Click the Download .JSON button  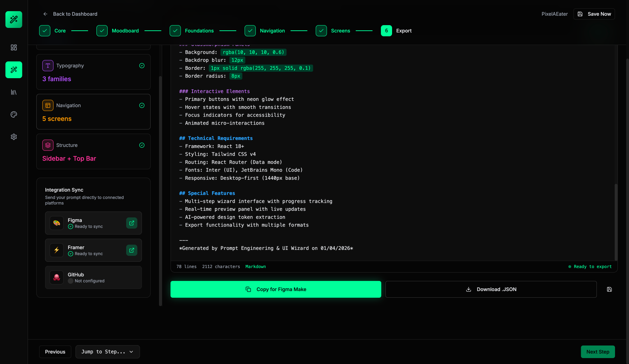tap(491, 289)
